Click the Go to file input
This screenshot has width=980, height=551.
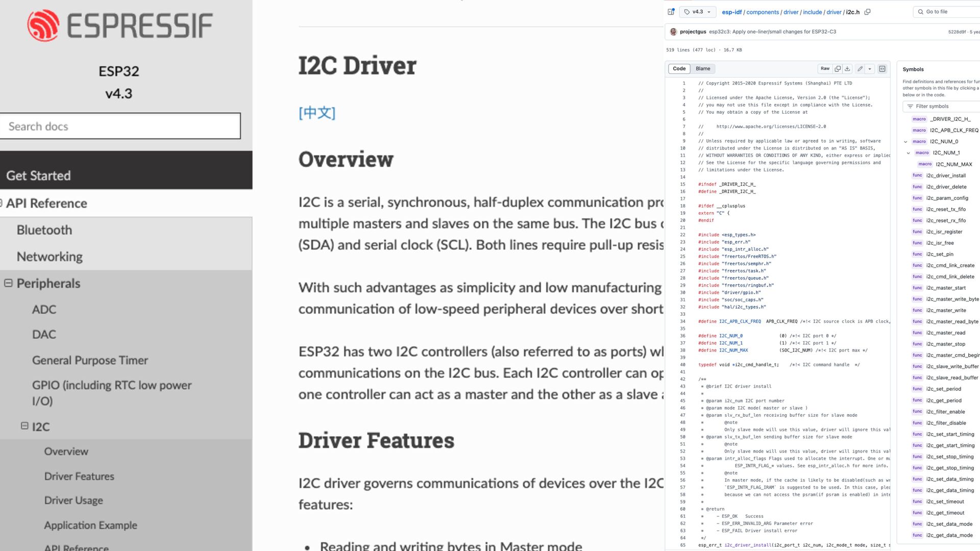click(x=947, y=12)
